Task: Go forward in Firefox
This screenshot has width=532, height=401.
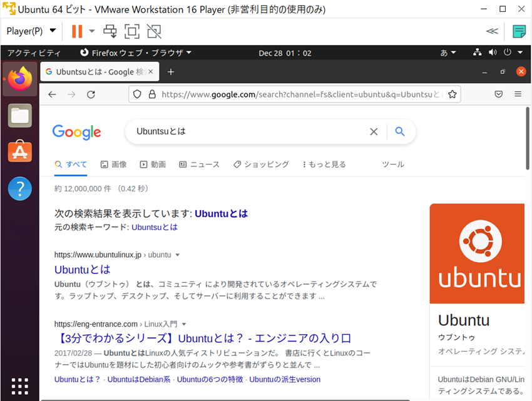Action: coord(71,94)
